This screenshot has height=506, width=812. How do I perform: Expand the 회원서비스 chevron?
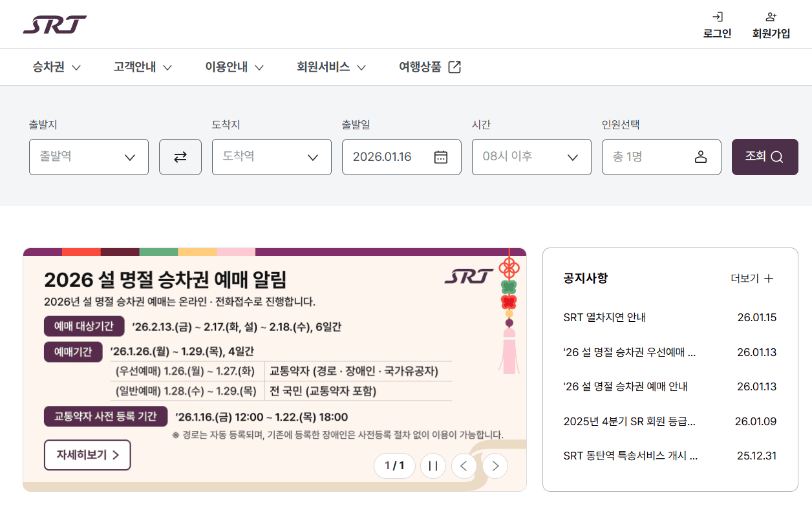coord(361,67)
